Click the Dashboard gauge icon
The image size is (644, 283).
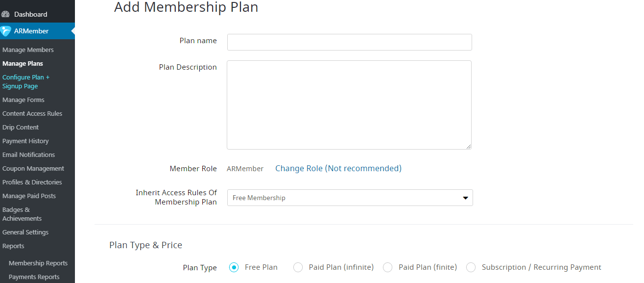point(6,14)
